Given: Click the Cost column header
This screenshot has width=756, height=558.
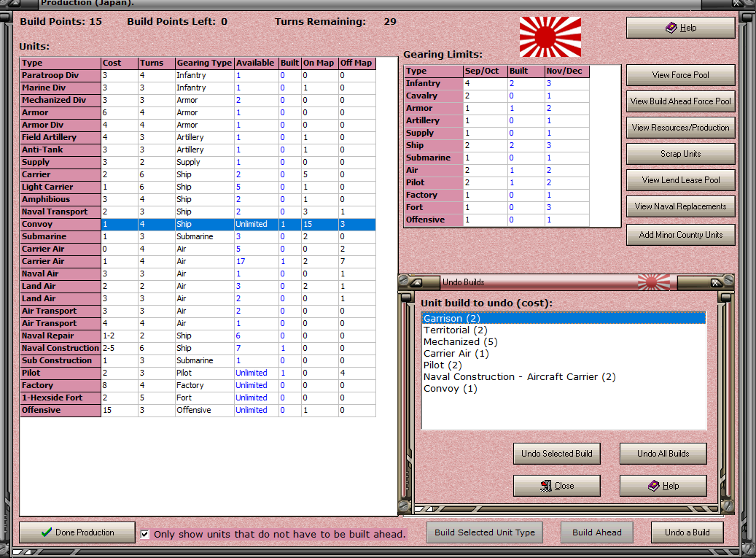Looking at the screenshot, I should pos(119,63).
